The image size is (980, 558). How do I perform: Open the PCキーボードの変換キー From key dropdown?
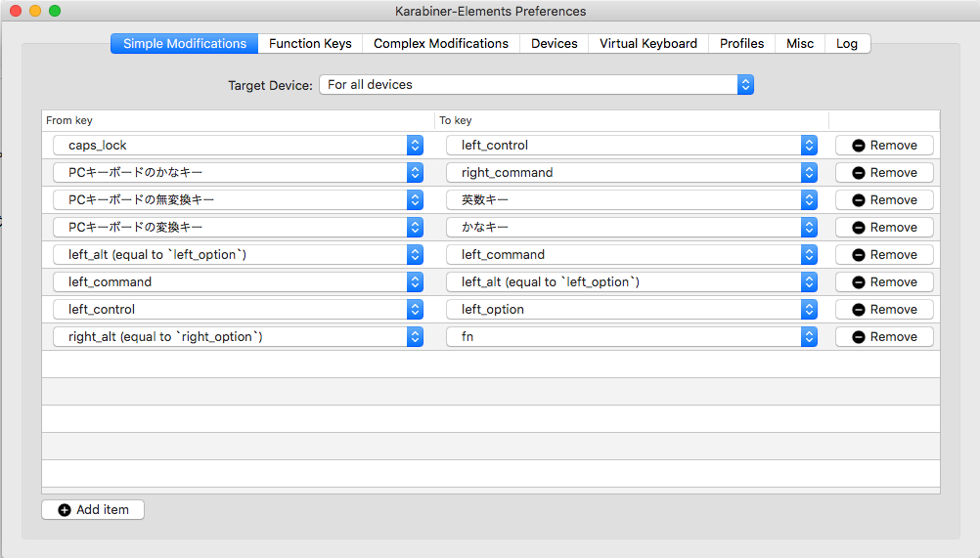pos(238,228)
